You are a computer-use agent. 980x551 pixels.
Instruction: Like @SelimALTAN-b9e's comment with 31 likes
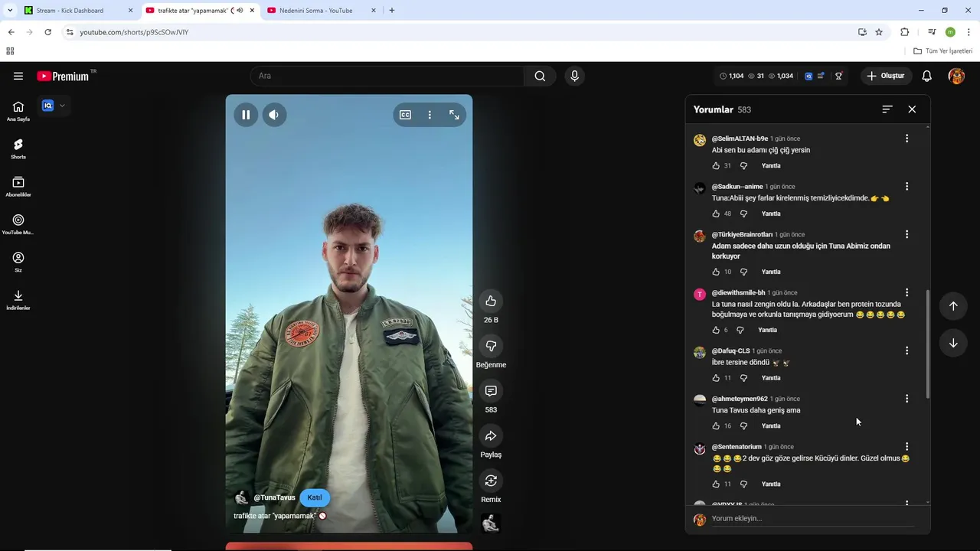(716, 166)
